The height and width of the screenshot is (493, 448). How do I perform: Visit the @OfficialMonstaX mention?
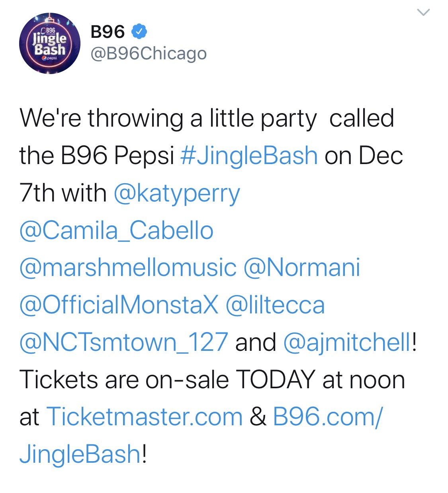[x=119, y=305]
